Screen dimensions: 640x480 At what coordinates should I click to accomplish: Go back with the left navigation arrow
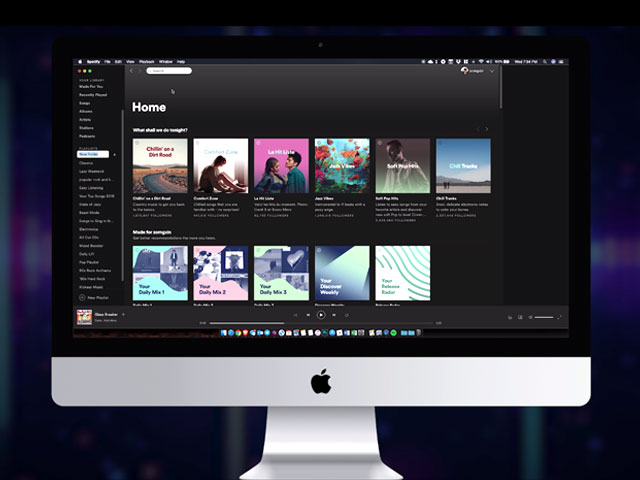click(x=131, y=71)
